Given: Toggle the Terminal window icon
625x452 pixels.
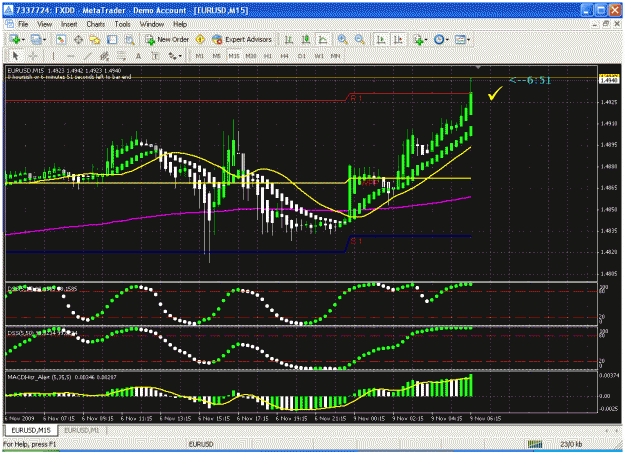Looking at the screenshot, I should tap(112, 39).
